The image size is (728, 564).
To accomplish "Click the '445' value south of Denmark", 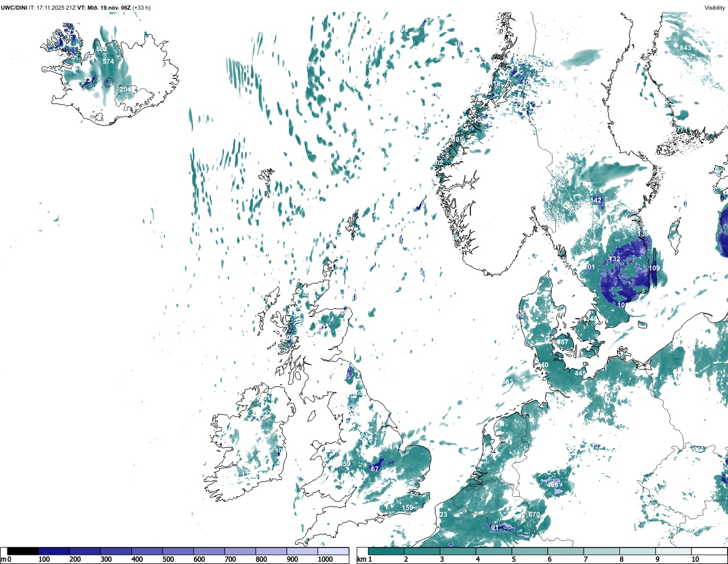I will (580, 373).
